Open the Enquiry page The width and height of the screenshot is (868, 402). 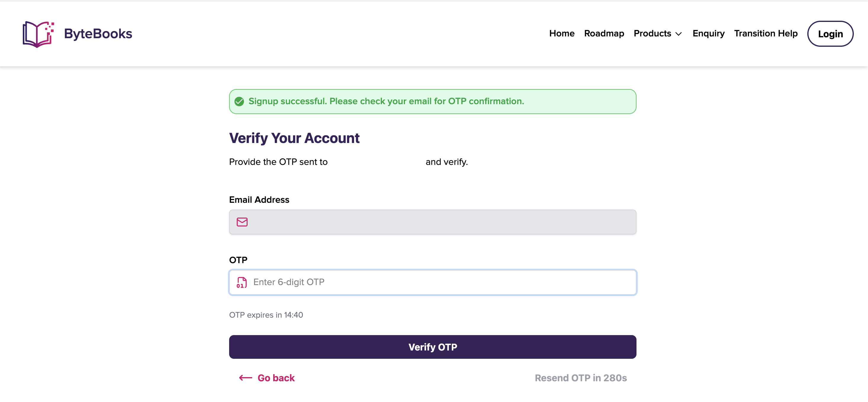708,34
